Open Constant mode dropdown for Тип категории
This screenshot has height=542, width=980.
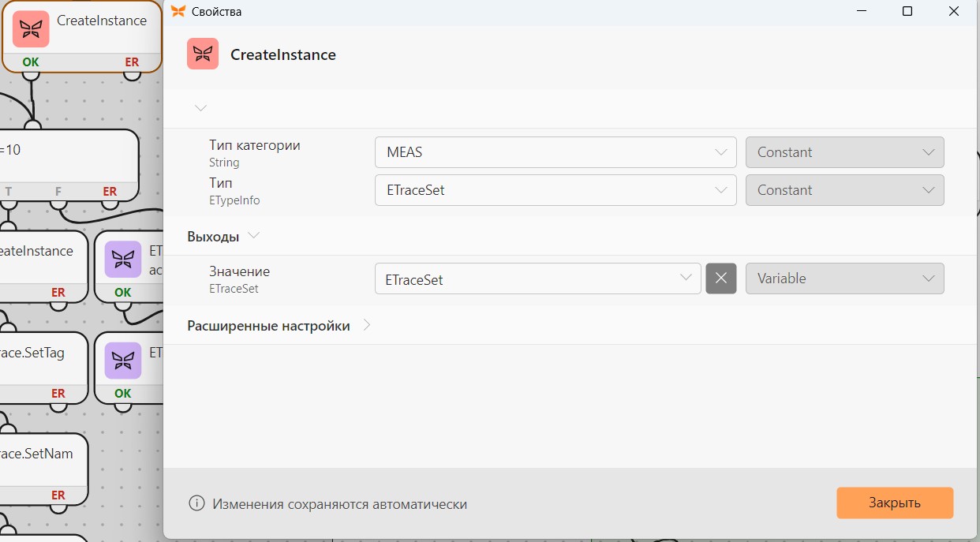844,152
